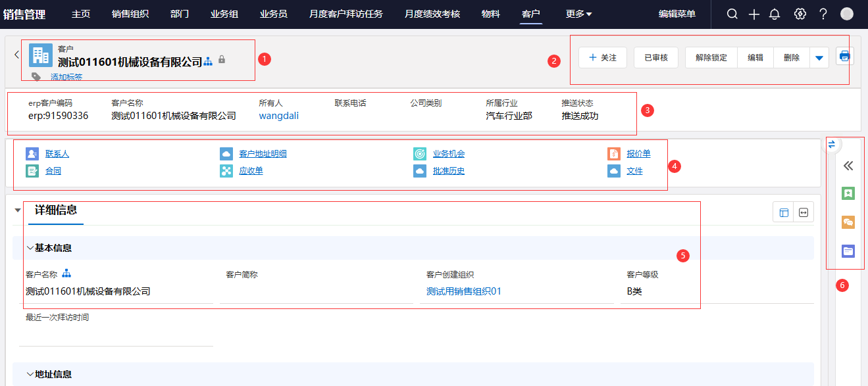868x386 pixels.
Task: Open the orange chat sidebar icon
Action: click(848, 222)
